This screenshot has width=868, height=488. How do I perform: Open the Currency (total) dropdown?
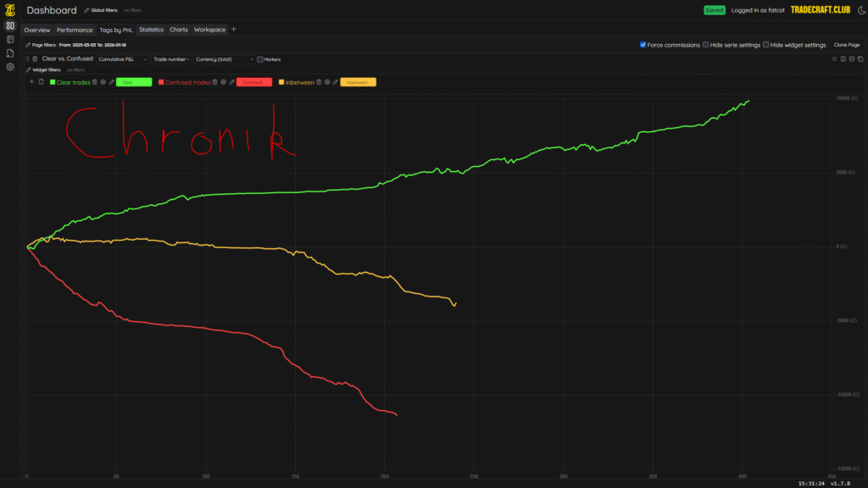tap(224, 59)
